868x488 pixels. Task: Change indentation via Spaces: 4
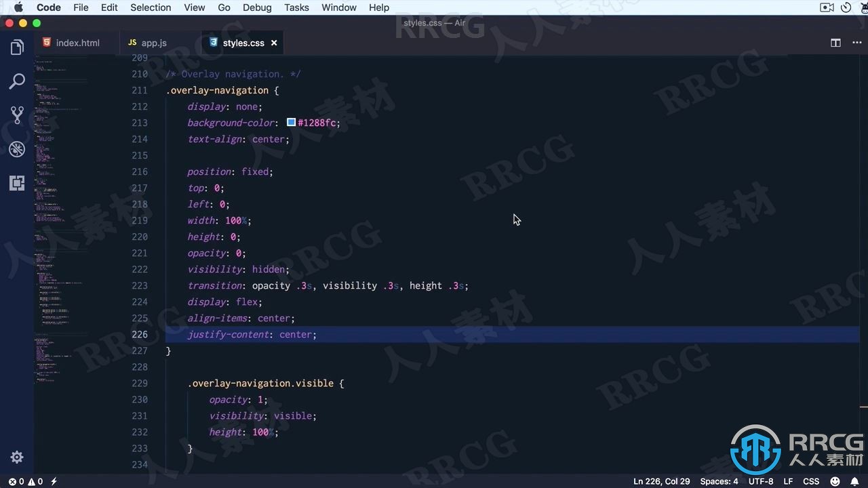coord(719,481)
